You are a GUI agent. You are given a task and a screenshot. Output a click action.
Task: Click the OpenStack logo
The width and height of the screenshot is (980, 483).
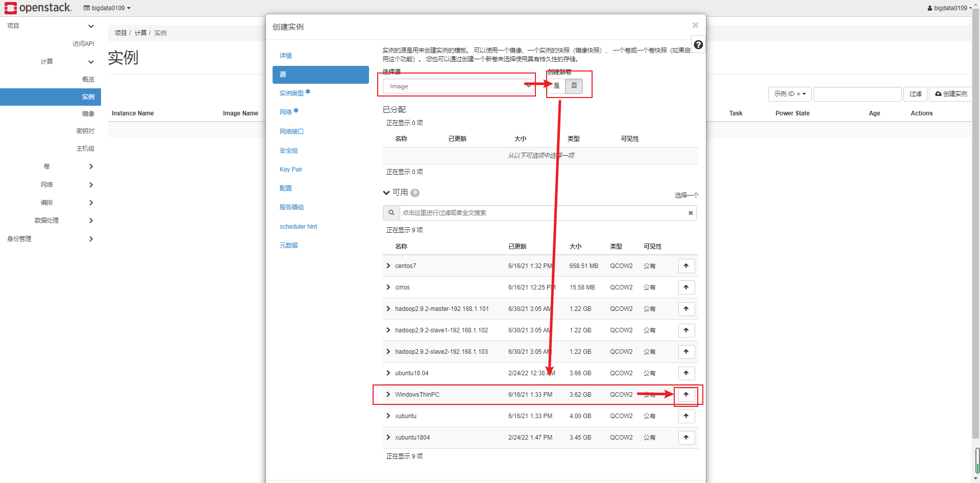pos(38,8)
